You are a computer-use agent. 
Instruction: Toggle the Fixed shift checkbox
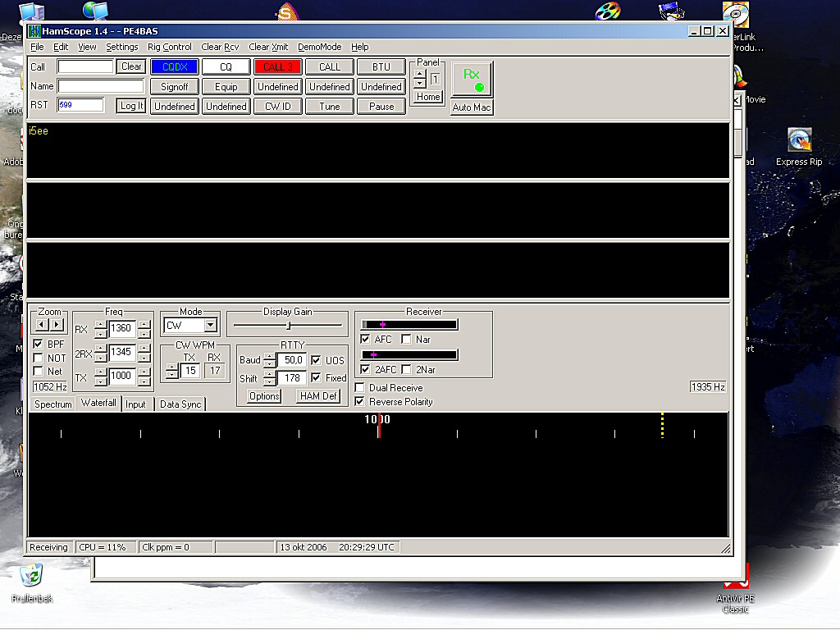[316, 377]
